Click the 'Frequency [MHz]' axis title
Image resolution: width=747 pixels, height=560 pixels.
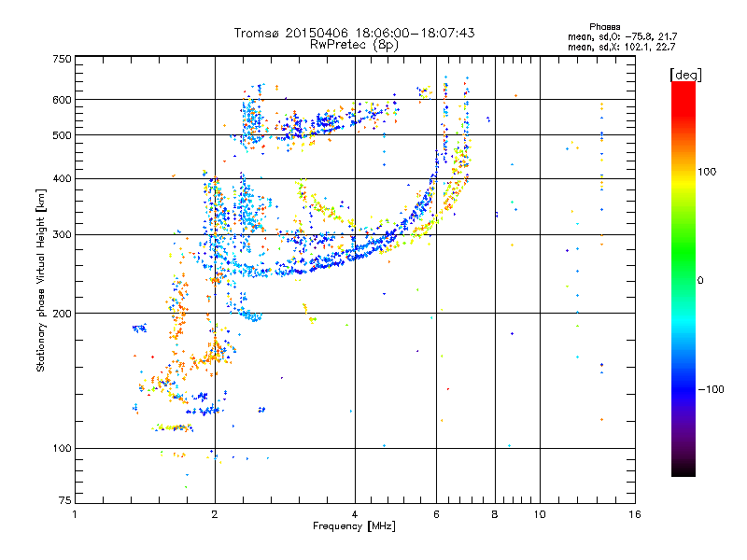click(354, 526)
